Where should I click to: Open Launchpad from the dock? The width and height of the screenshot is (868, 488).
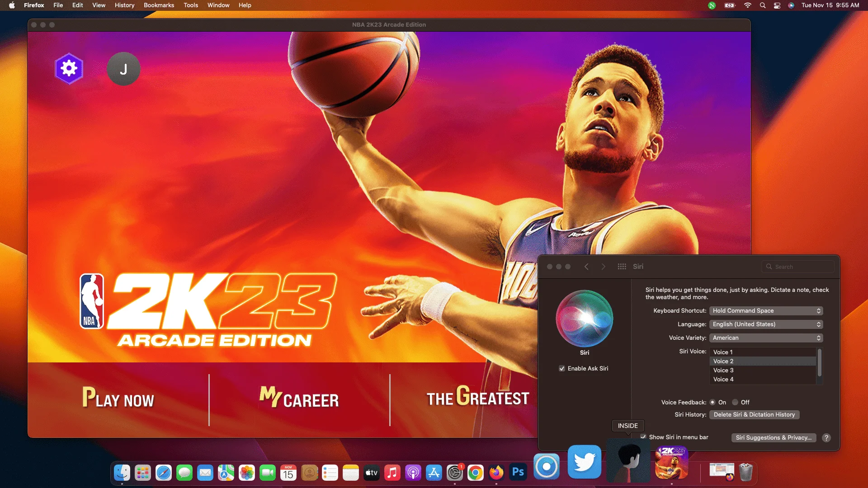143,473
